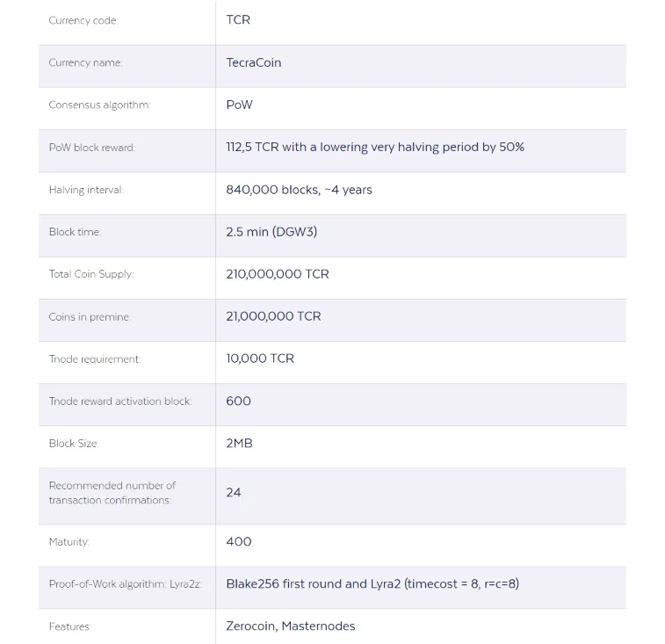
Task: Click the Blake256 first round algorithm description
Action: tap(372, 583)
